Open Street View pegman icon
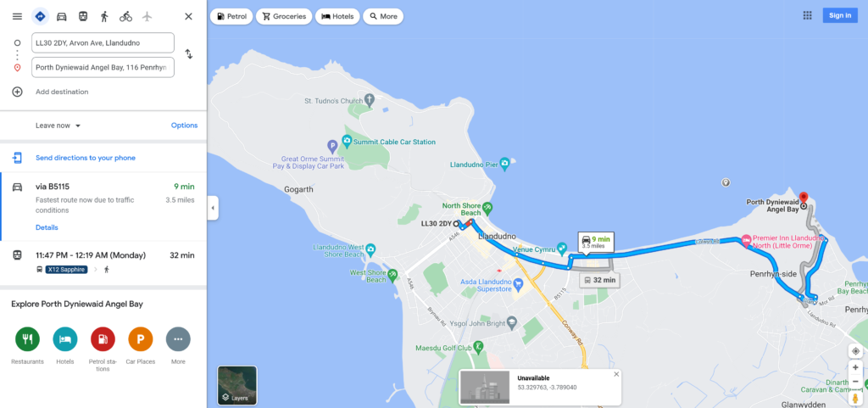Screen dimensions: 868x408 [x=856, y=397]
